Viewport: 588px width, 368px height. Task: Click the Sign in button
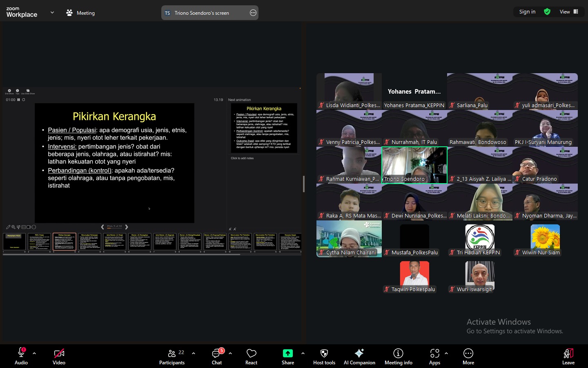pos(527,12)
